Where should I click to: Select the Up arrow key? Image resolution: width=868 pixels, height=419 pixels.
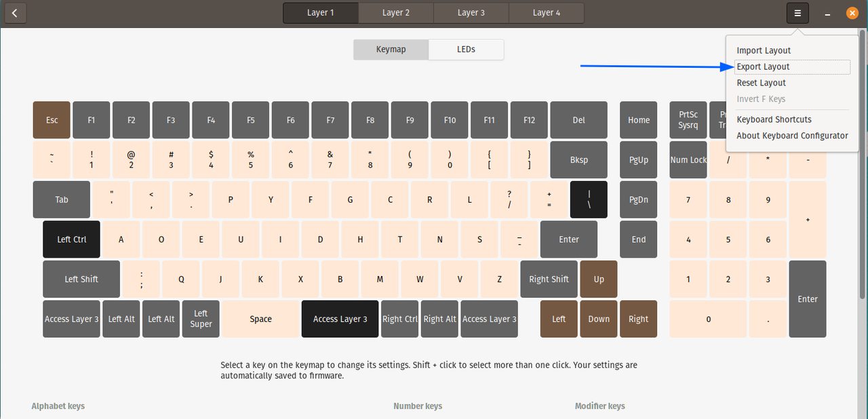(598, 279)
